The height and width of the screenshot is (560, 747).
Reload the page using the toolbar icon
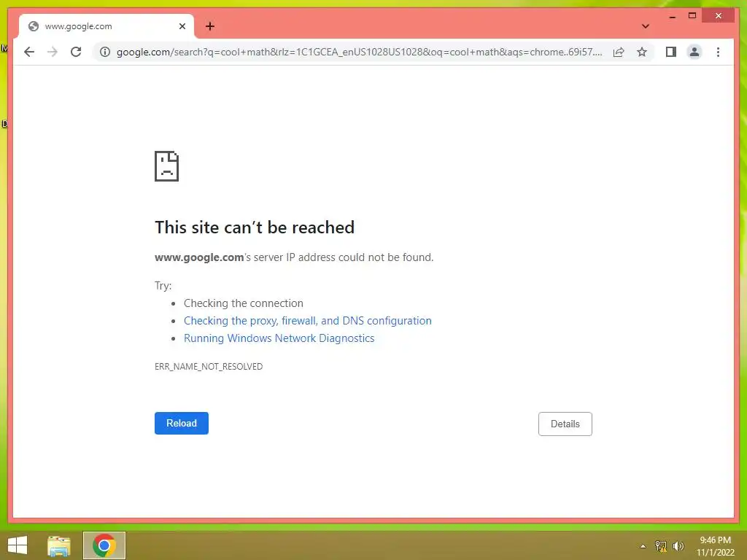pyautogui.click(x=76, y=52)
